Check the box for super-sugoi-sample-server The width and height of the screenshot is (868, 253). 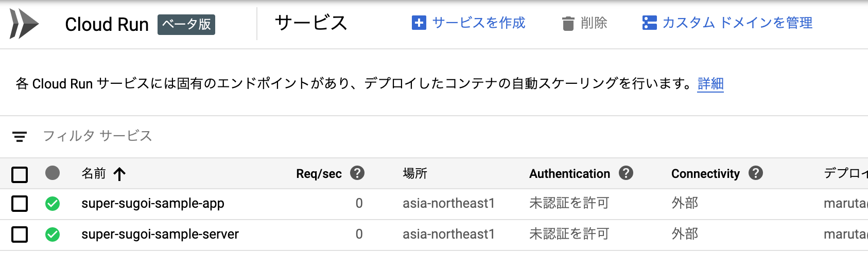pyautogui.click(x=20, y=234)
